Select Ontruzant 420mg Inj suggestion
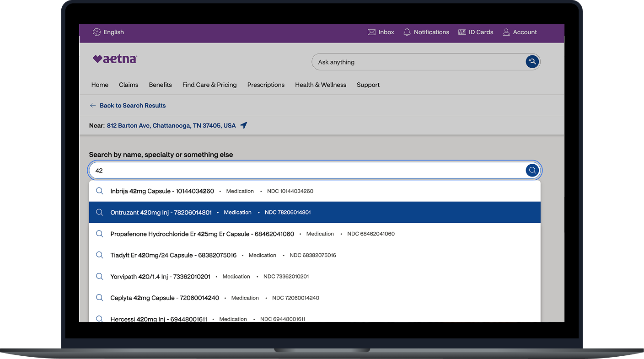 315,212
